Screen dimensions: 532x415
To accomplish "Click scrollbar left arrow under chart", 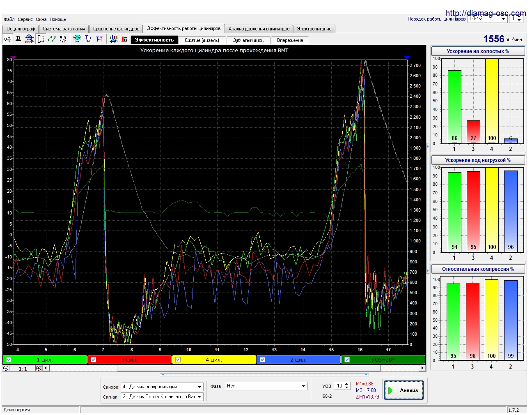I will pos(46,368).
